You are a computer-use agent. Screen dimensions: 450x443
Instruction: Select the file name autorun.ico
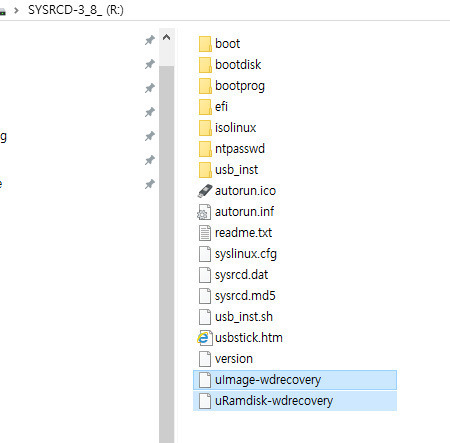245,191
